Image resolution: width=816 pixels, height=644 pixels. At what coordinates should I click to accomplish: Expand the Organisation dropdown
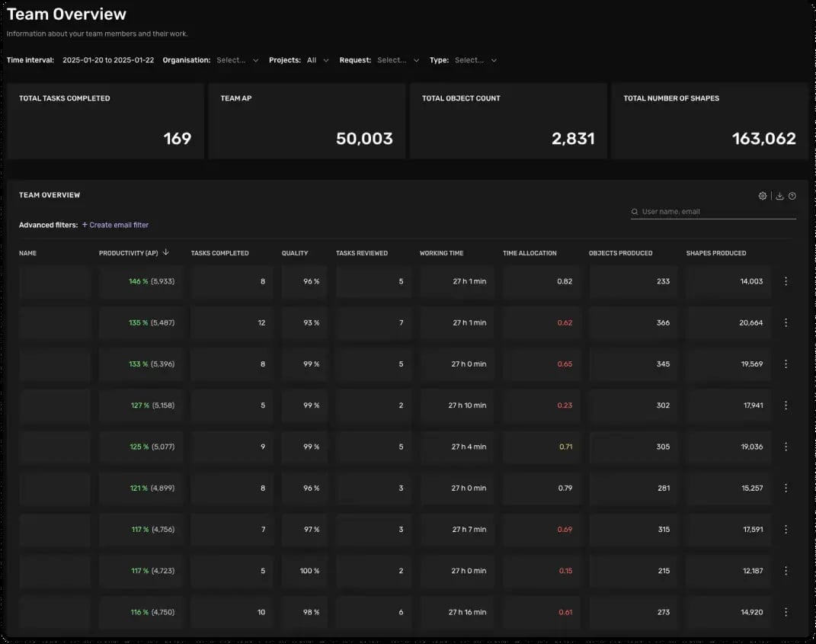coord(237,60)
